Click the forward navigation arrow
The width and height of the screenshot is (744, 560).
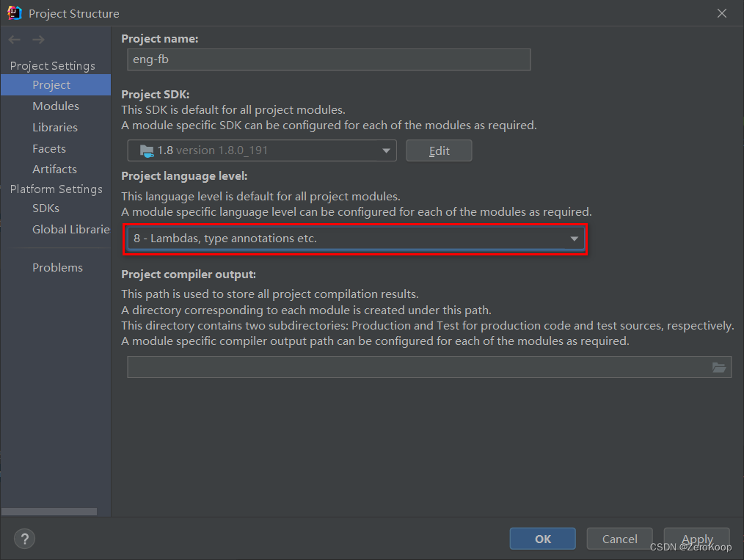pyautogui.click(x=38, y=40)
